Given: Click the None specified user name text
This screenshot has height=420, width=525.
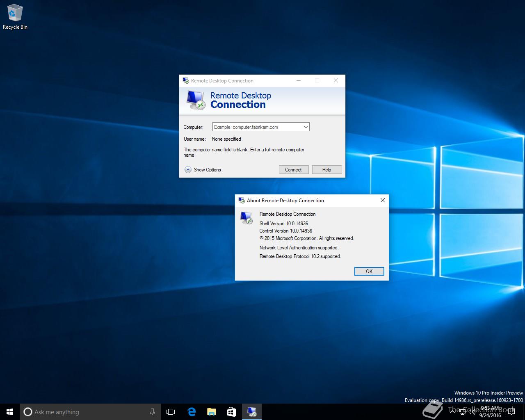Looking at the screenshot, I should [226, 139].
